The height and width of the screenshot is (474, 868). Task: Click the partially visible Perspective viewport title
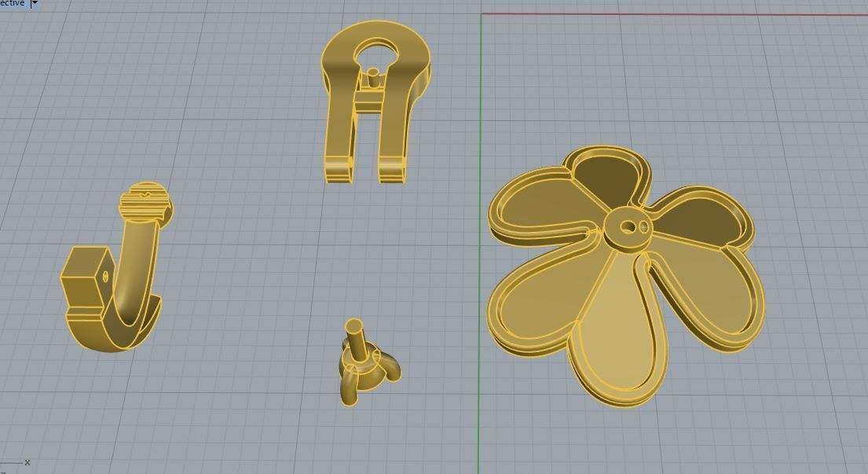[x=13, y=3]
